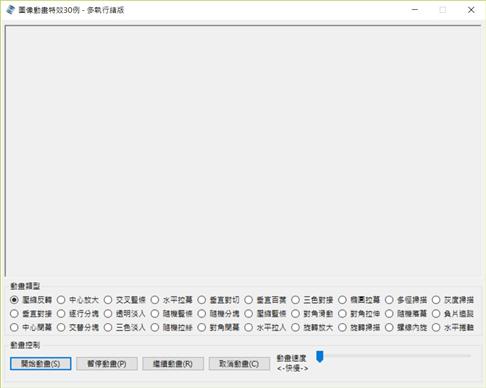
Task: Select the 中心開幕 radio option
Action: pos(31,327)
